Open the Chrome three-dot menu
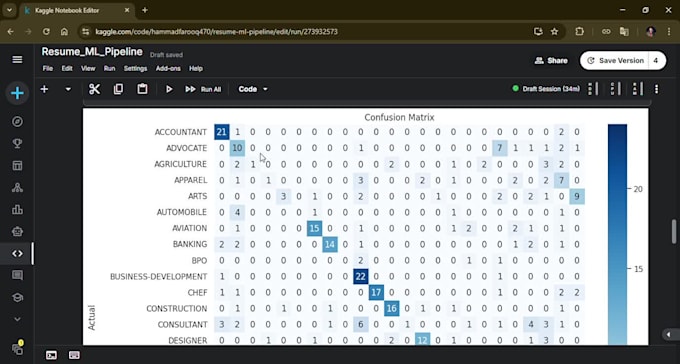The height and width of the screenshot is (364, 680). (669, 32)
